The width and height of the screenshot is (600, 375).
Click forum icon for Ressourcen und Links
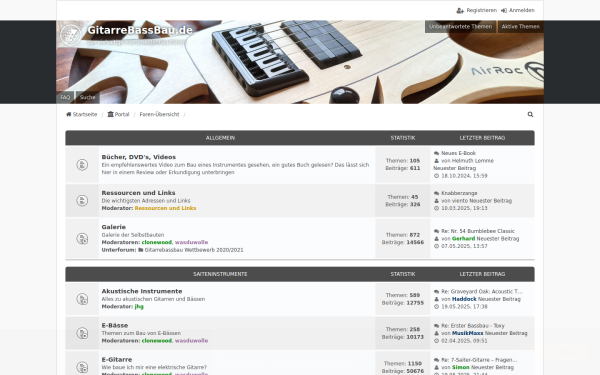coord(82,201)
